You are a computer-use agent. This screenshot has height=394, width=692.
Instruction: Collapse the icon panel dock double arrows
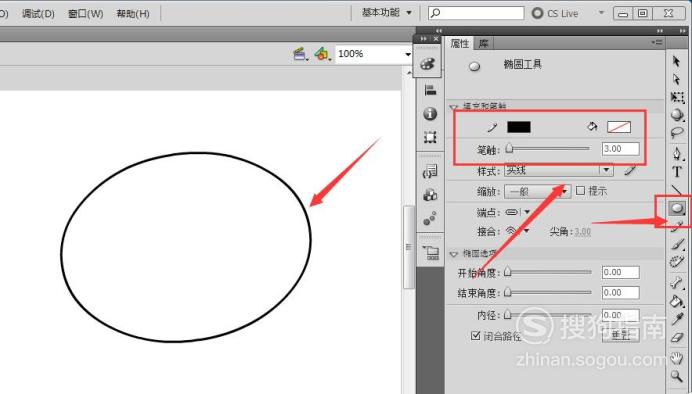[424, 39]
